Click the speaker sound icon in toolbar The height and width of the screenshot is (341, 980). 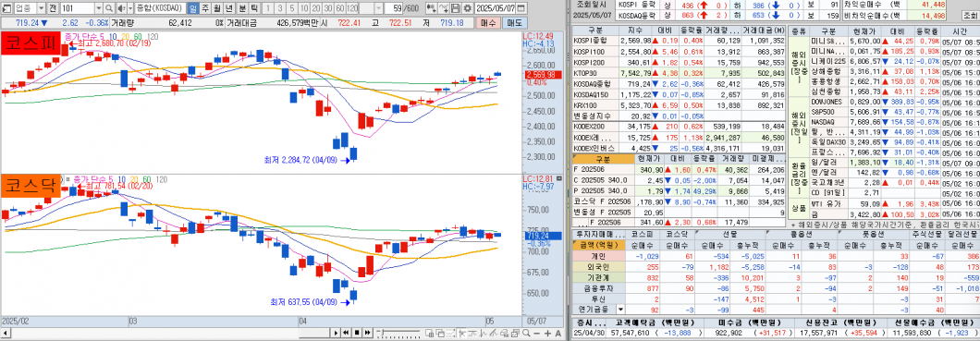point(121,8)
